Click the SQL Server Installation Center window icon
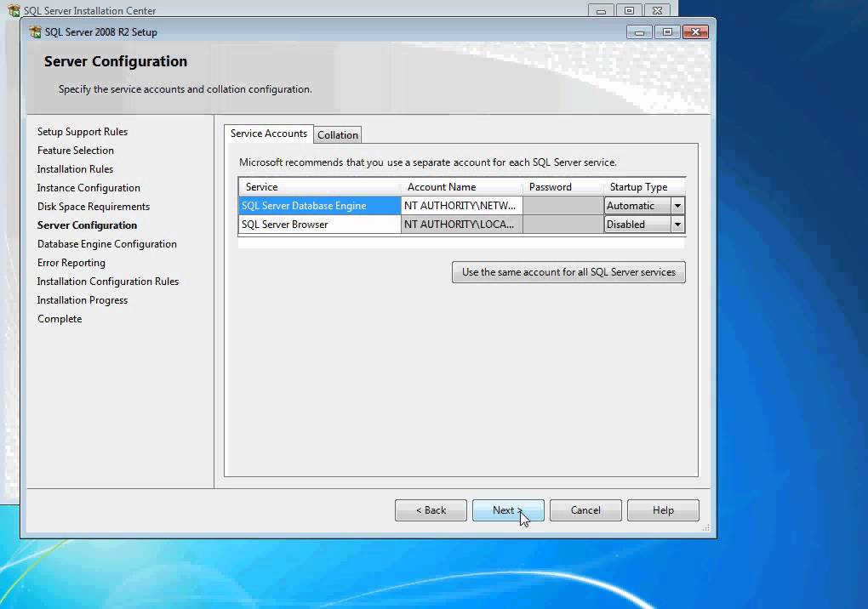Image resolution: width=868 pixels, height=609 pixels. coord(14,10)
